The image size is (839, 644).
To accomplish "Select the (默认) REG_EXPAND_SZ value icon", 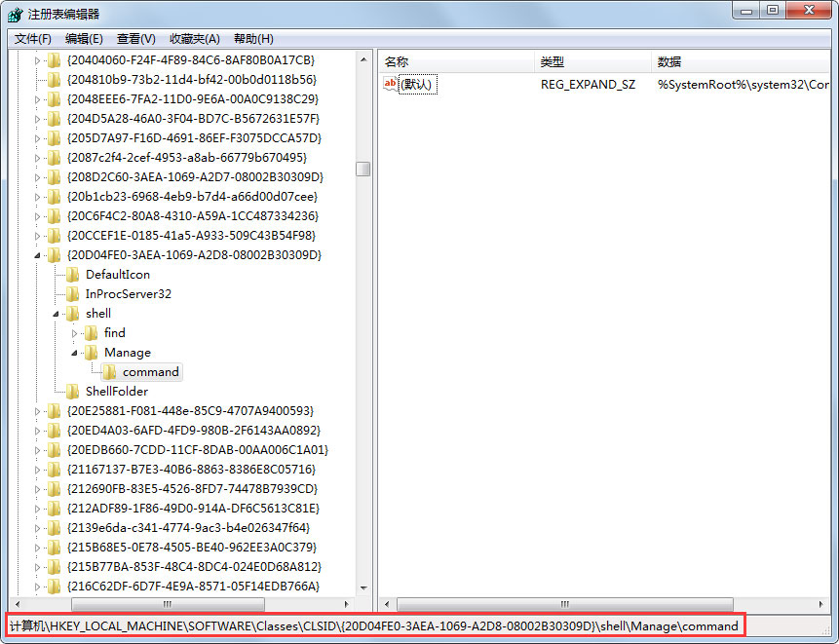I will [390, 84].
